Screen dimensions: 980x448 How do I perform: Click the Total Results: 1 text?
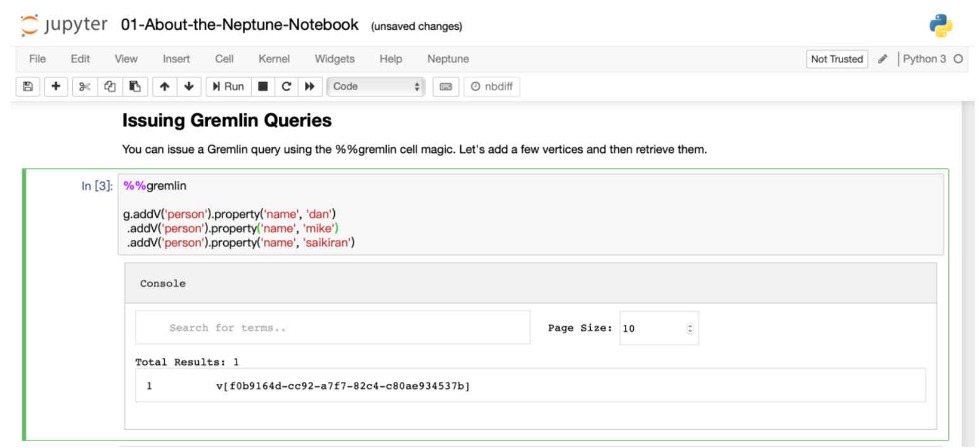[187, 362]
